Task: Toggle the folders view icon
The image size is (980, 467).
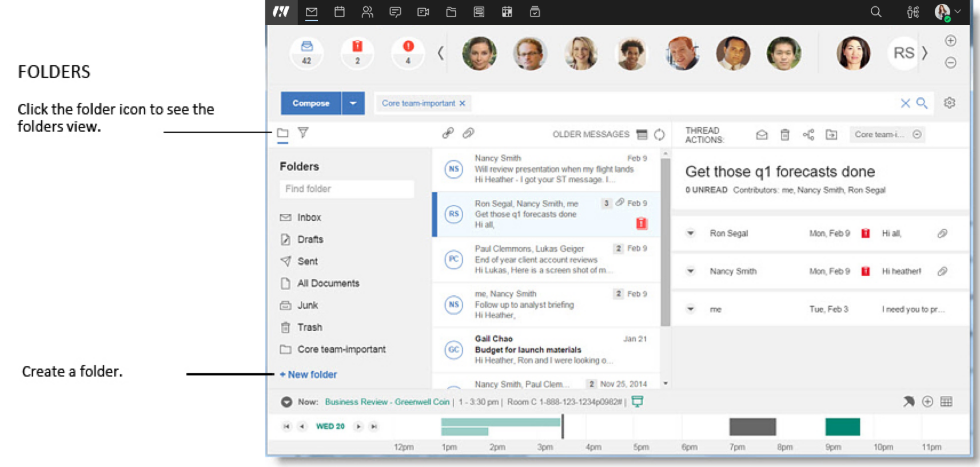Action: click(282, 133)
